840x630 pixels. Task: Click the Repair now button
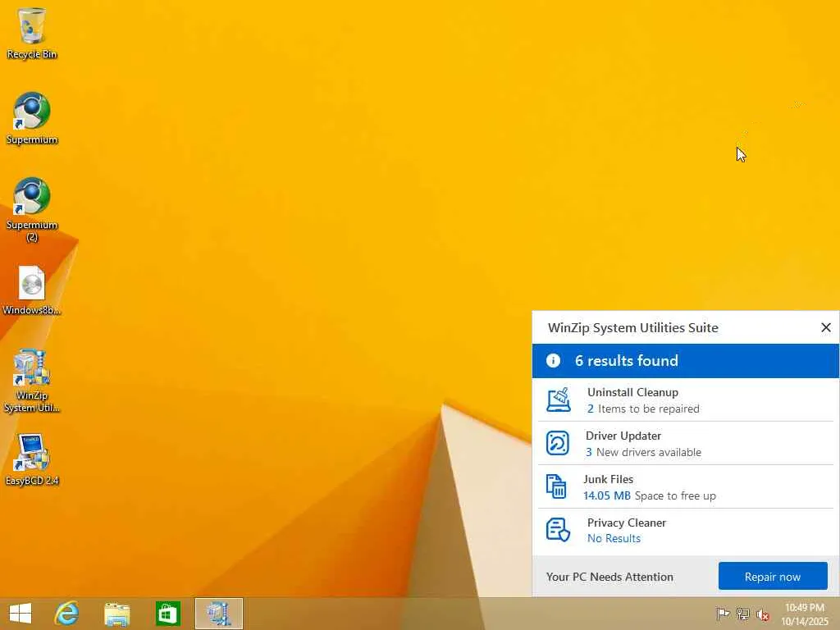[x=773, y=577]
